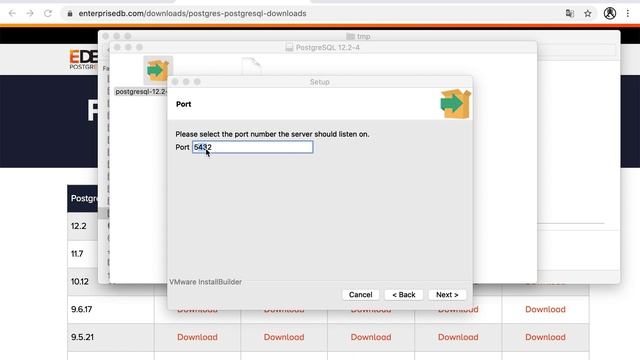The image size is (640, 360).
Task: Reload the enterprisedb.com page
Action: (48, 13)
